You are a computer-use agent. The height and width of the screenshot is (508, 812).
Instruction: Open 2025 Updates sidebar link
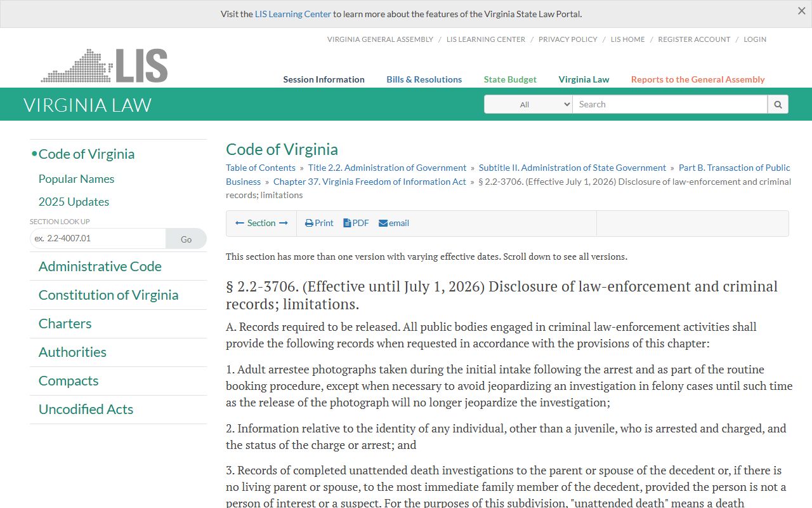74,202
